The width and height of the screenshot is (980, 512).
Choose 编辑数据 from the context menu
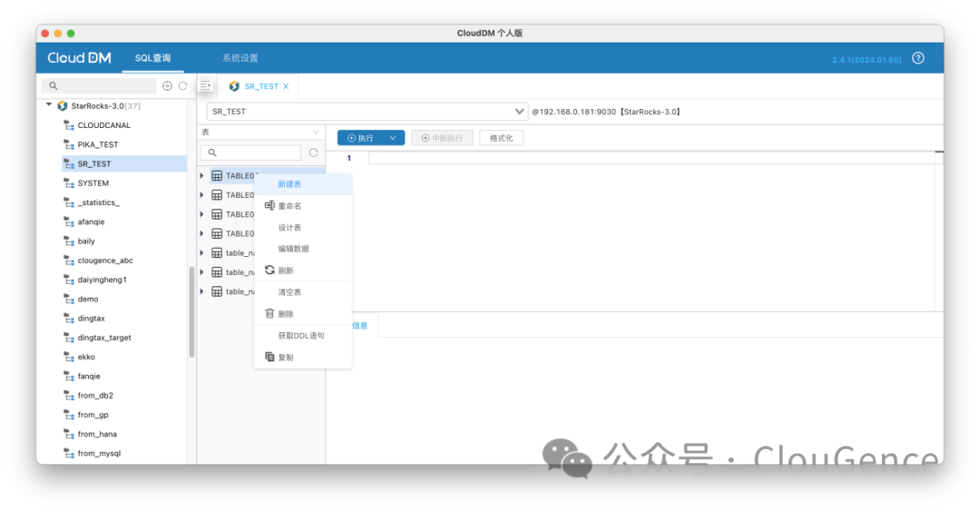pyautogui.click(x=303, y=249)
